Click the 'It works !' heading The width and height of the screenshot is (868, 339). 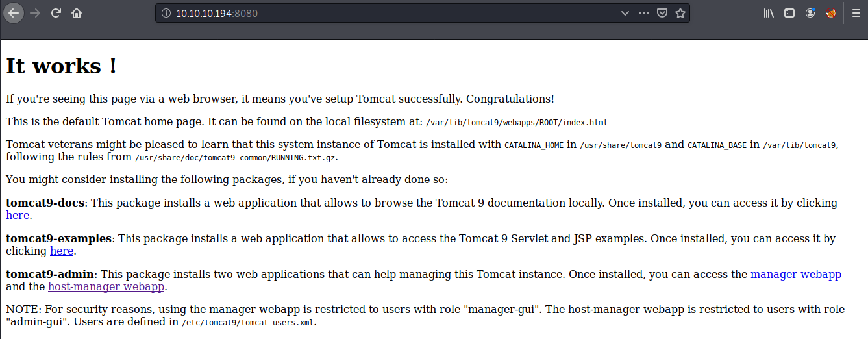[62, 66]
